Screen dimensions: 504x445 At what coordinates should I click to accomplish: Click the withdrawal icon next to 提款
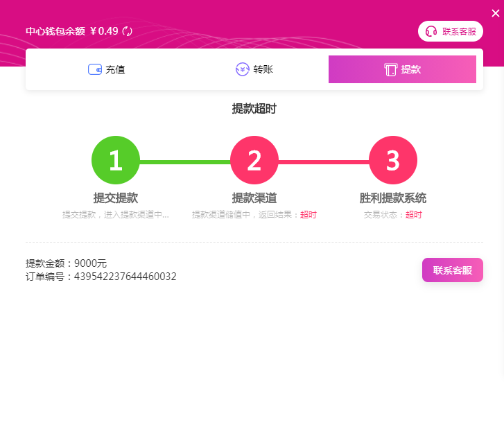click(390, 69)
